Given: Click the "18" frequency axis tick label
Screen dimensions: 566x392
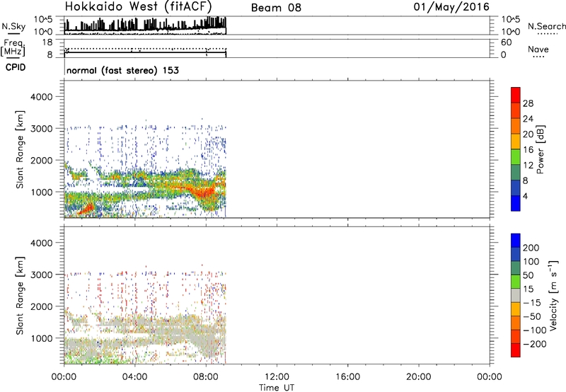Looking at the screenshot, I should point(47,42).
